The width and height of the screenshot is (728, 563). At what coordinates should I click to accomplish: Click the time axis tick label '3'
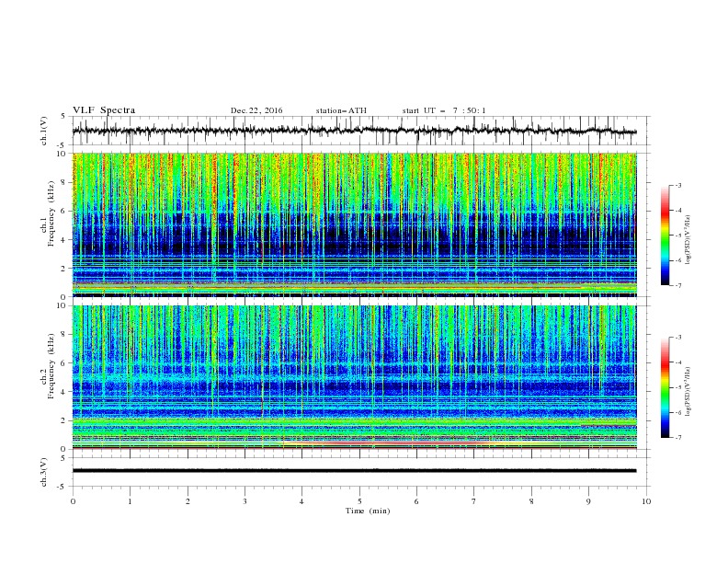coord(245,501)
